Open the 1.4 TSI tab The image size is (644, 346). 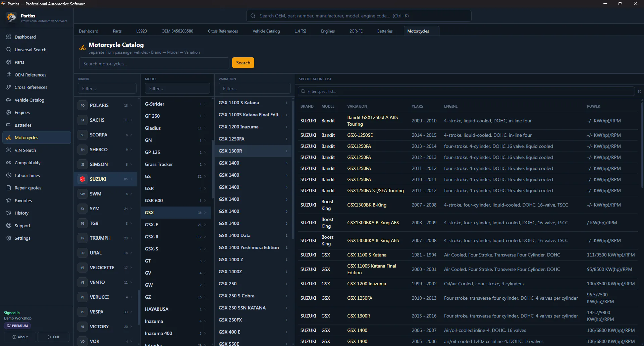(x=301, y=31)
